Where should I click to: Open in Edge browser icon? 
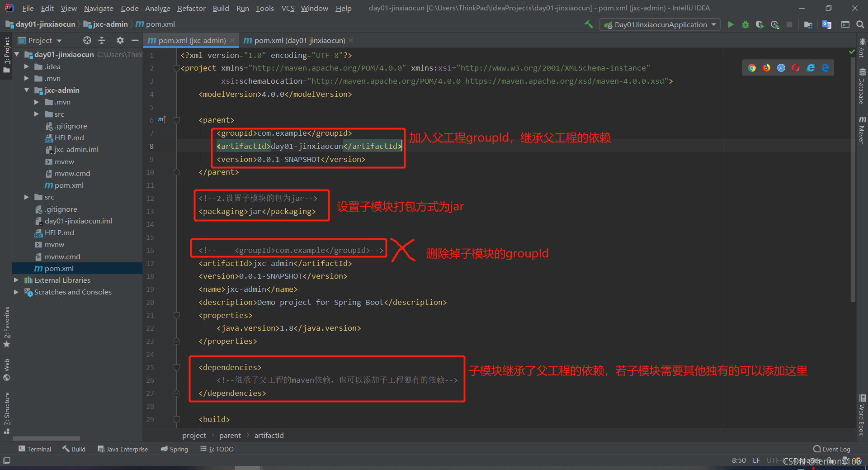tap(826, 68)
